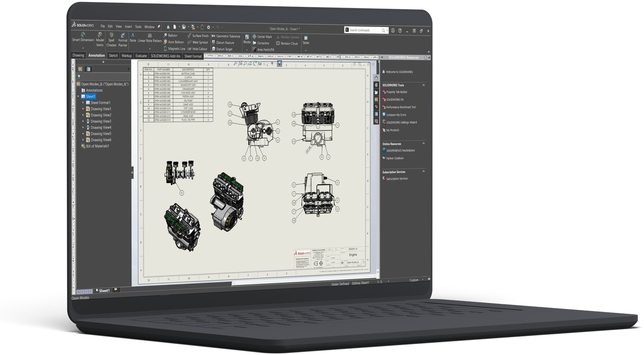Image resolution: width=644 pixels, height=355 pixels.
Task: Open the Tables dropdown arrow
Action: point(306,50)
